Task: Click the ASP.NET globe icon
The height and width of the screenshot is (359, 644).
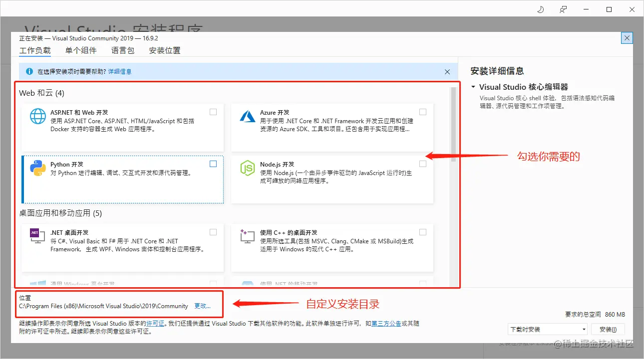Action: [x=38, y=116]
